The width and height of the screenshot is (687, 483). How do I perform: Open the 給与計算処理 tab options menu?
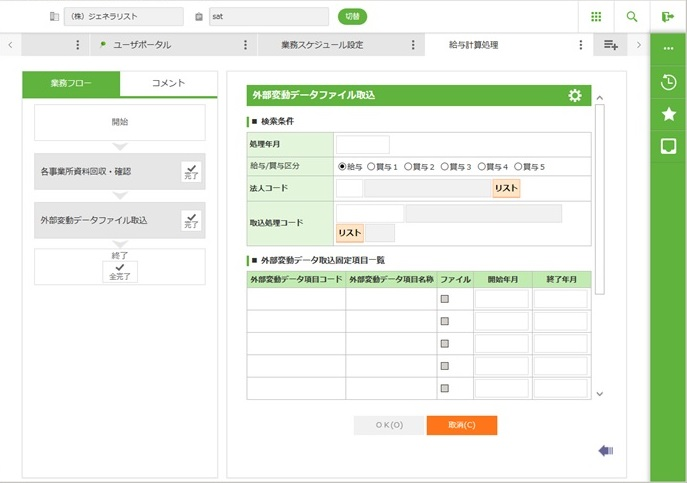tap(581, 46)
